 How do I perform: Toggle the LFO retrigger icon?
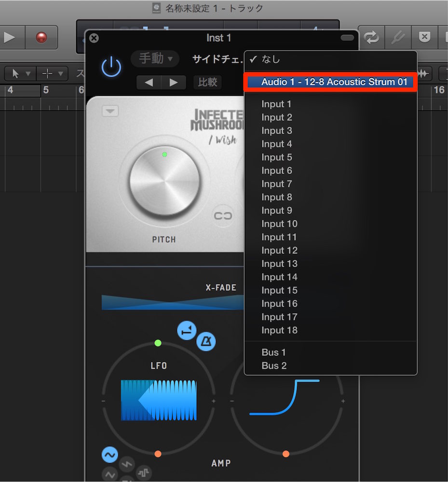(x=187, y=331)
